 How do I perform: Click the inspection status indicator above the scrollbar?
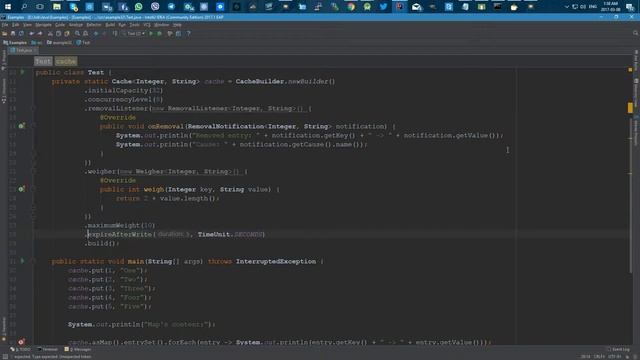click(630, 70)
